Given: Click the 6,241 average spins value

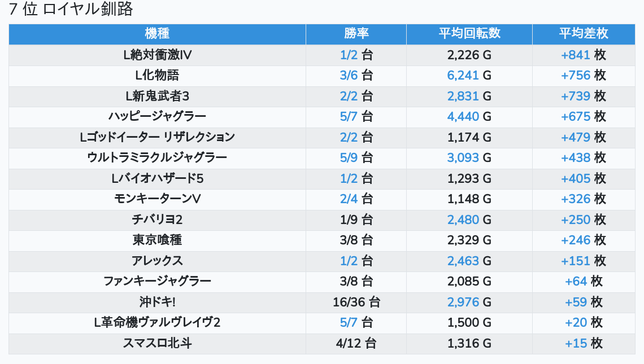Looking at the screenshot, I should tap(463, 75).
